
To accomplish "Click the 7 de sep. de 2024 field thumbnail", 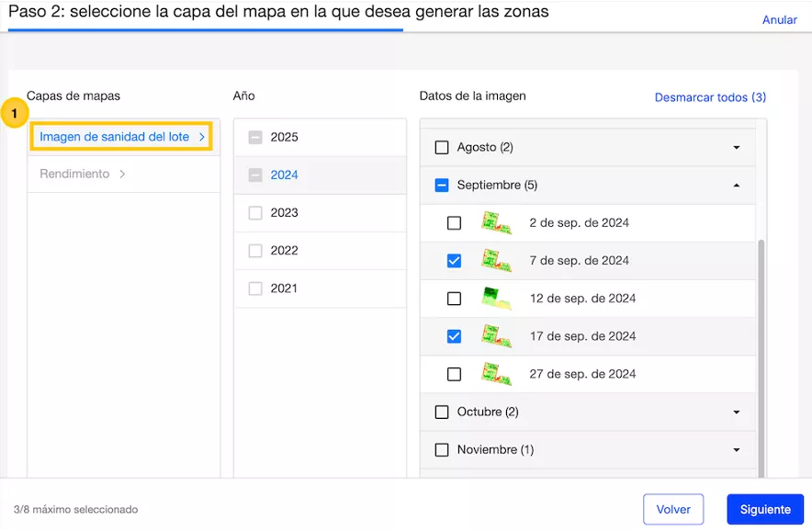I will pos(496,260).
